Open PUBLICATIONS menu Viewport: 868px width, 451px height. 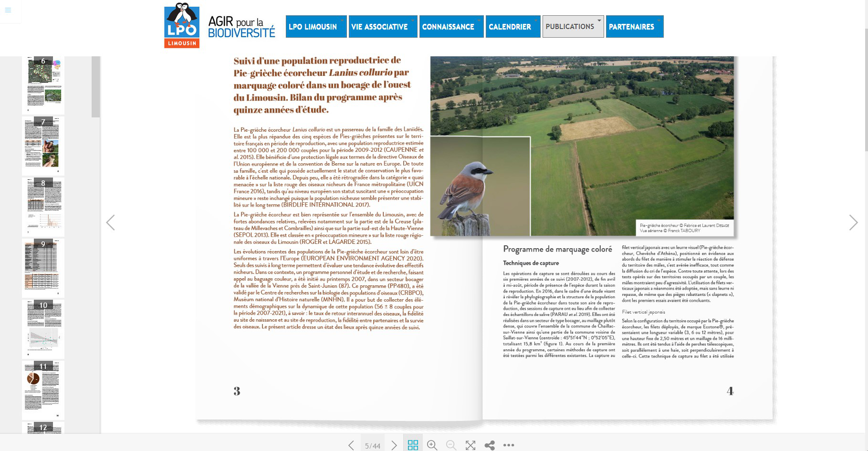(x=573, y=27)
